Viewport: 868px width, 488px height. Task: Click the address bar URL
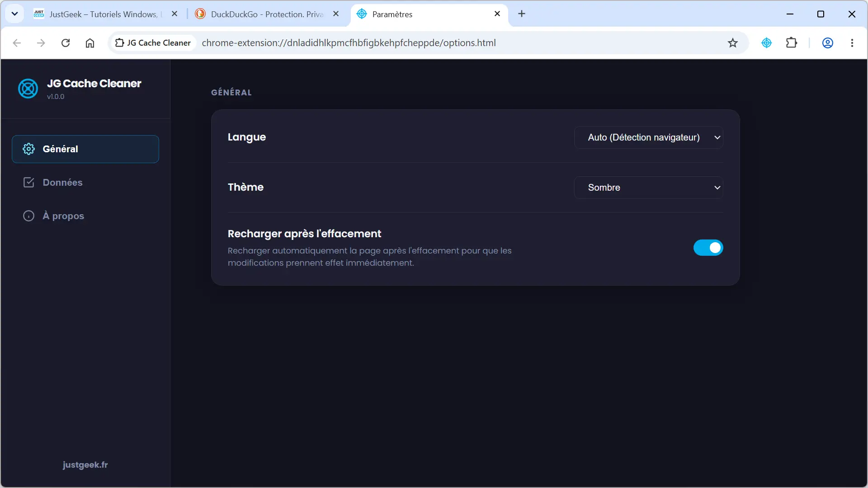[349, 43]
